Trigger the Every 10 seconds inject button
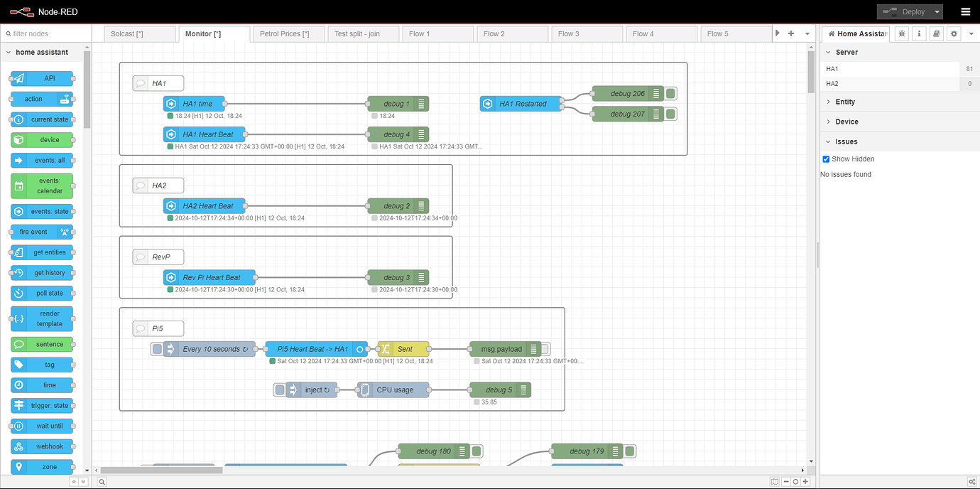The width and height of the screenshot is (980, 489). click(x=158, y=349)
